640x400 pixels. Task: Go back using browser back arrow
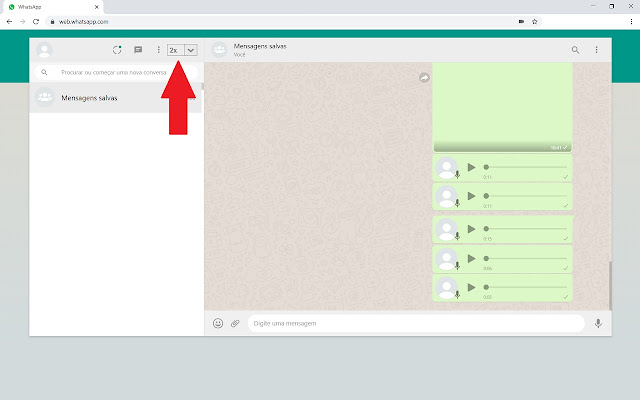(x=9, y=22)
